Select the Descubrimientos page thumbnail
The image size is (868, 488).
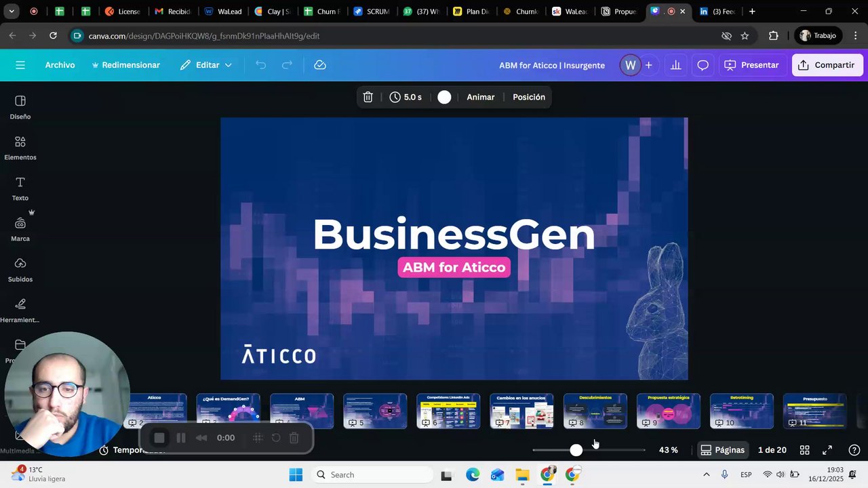coord(595,411)
